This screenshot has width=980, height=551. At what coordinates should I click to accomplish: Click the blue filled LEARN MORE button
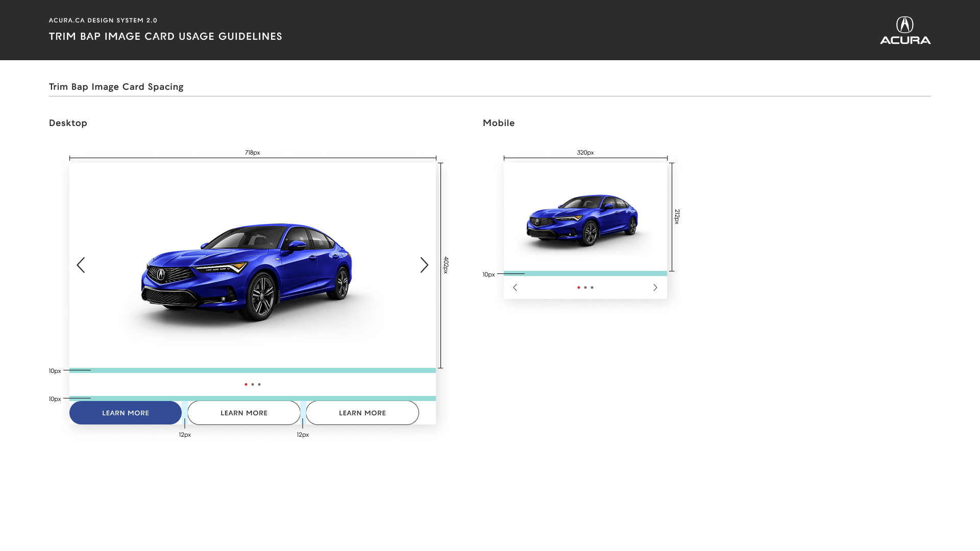click(126, 413)
